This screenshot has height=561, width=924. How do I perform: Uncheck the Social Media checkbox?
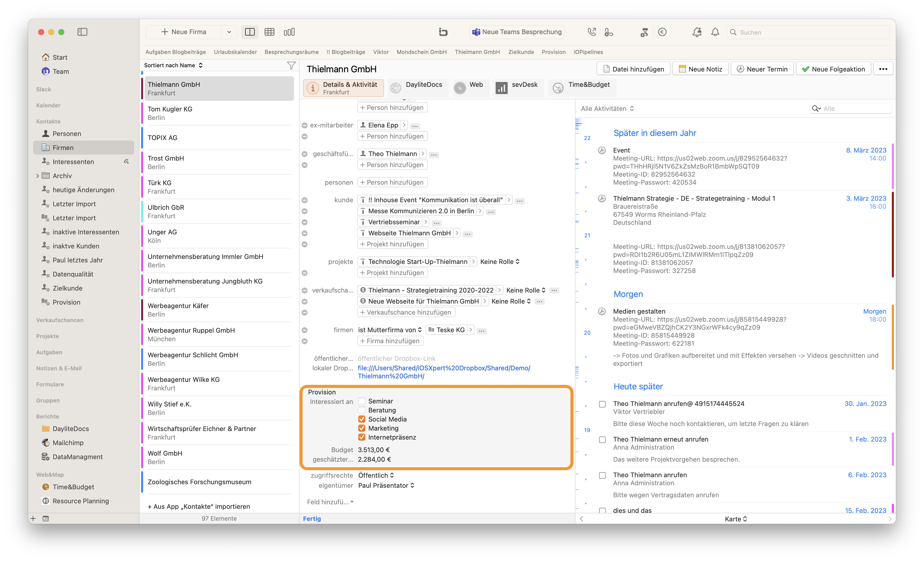pos(362,418)
